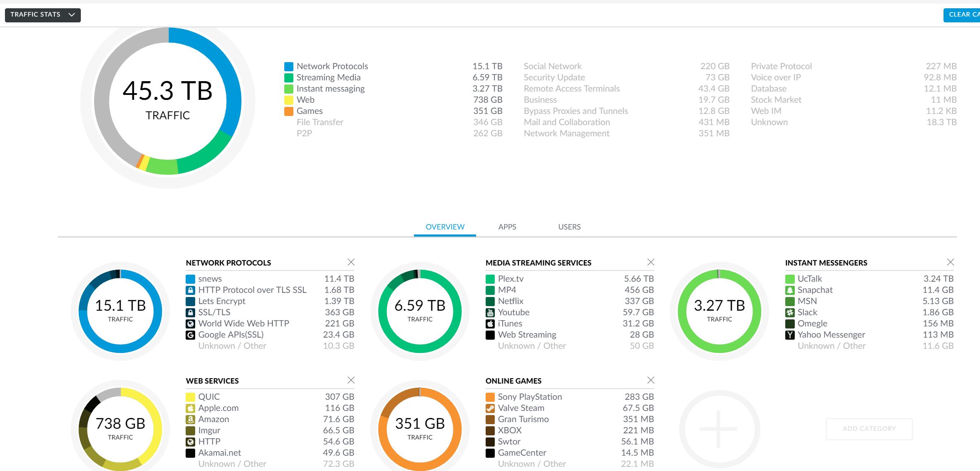Select the Lets Encrypt row
980x471 pixels.
(x=270, y=301)
